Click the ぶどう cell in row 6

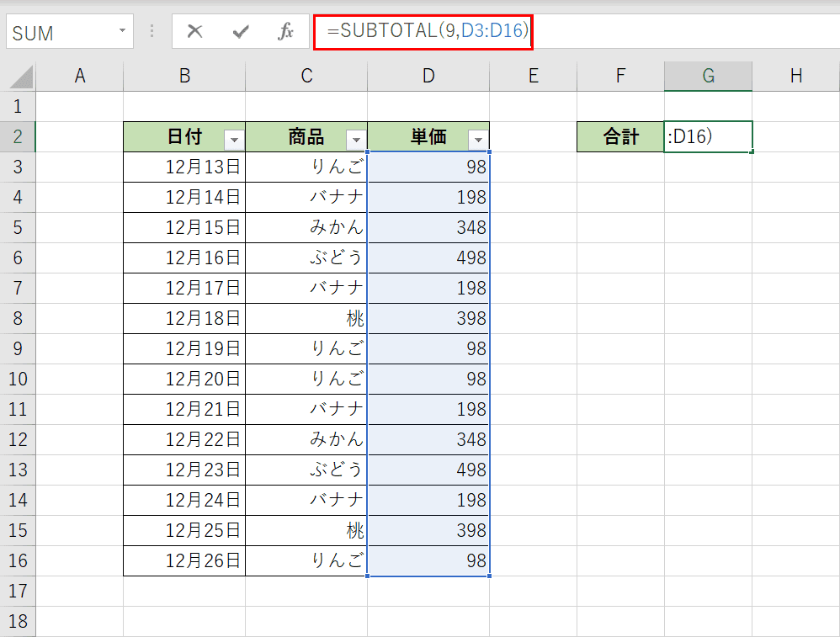(306, 257)
